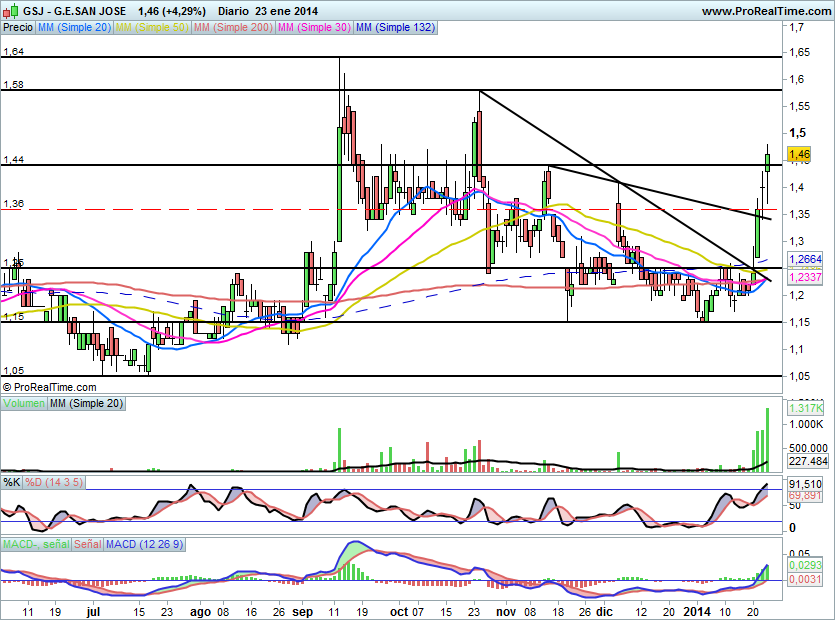Click the 1.317K volume value tag

pyautogui.click(x=804, y=408)
